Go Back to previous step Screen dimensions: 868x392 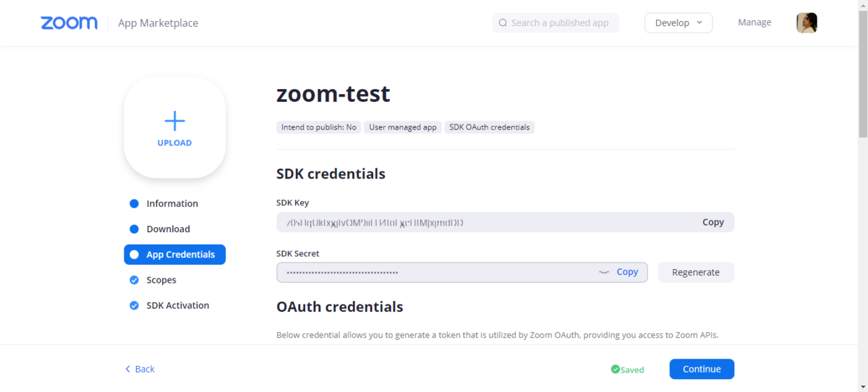pyautogui.click(x=140, y=369)
